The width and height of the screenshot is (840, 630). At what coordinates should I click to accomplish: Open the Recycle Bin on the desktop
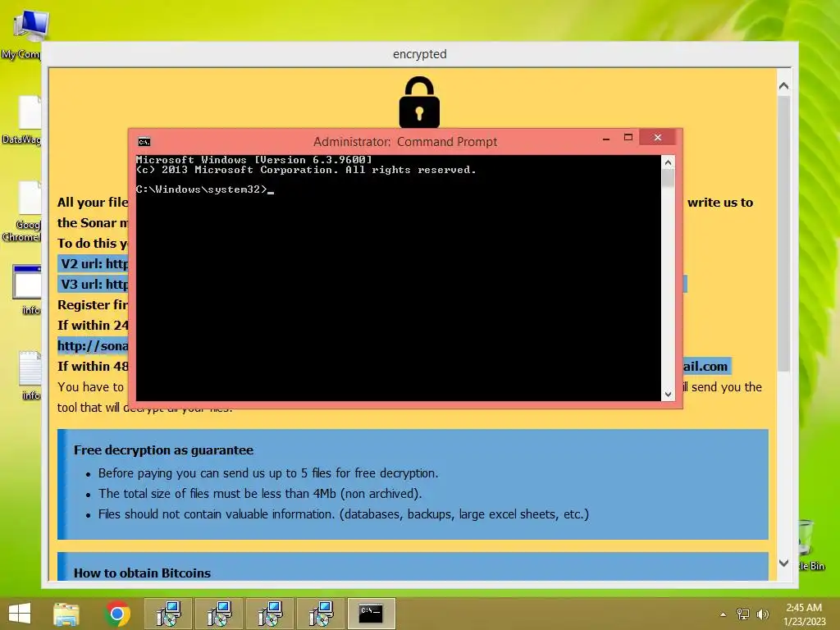[810, 545]
